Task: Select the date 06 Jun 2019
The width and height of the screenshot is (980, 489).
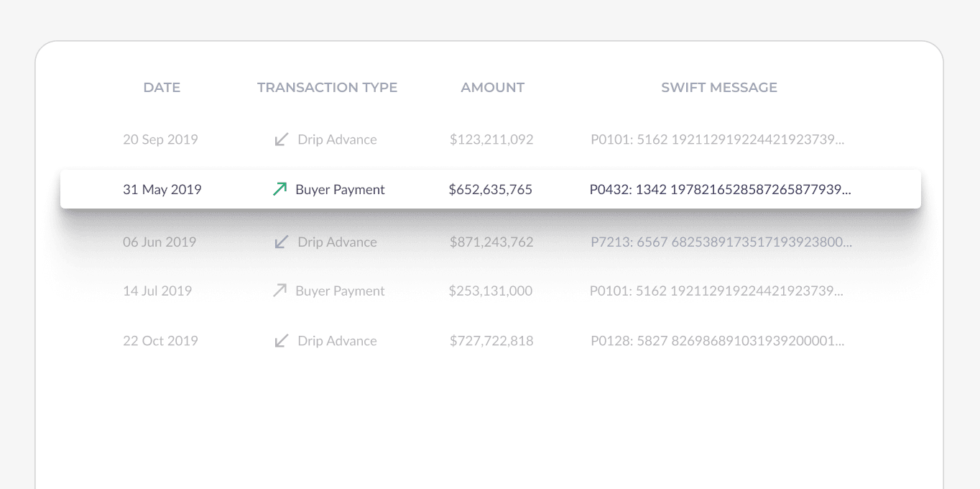Action: click(x=160, y=242)
